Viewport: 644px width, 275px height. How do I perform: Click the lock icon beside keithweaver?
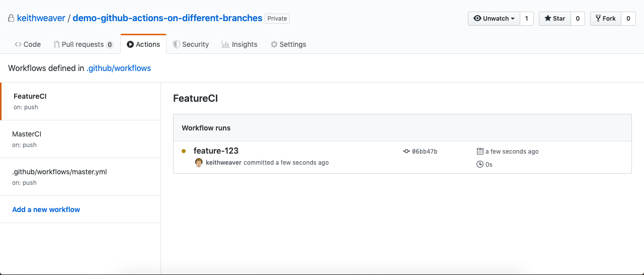pos(11,18)
